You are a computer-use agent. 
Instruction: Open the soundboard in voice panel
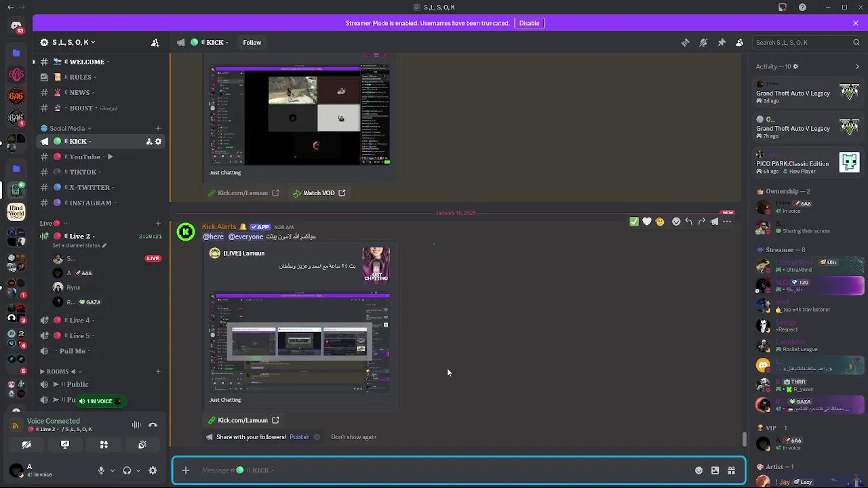click(x=142, y=445)
